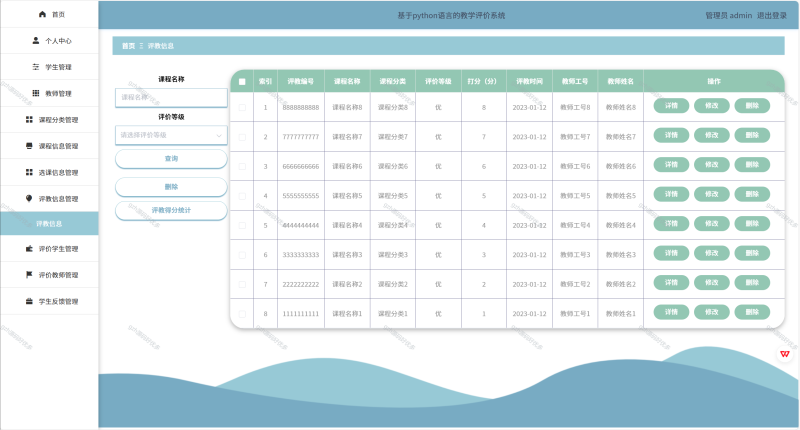Click the briefcase icon beside 学生反馈管理
Viewport: 800px width, 430px height.
click(29, 301)
